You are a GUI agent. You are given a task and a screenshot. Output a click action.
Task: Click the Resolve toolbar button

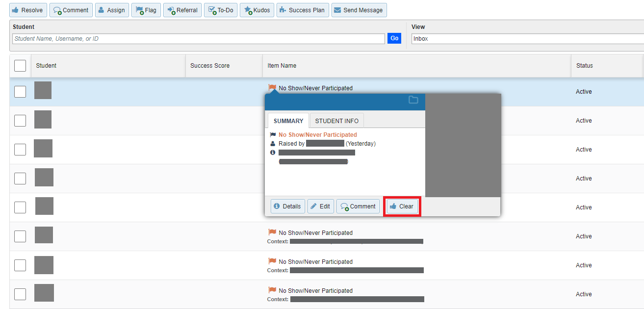28,10
